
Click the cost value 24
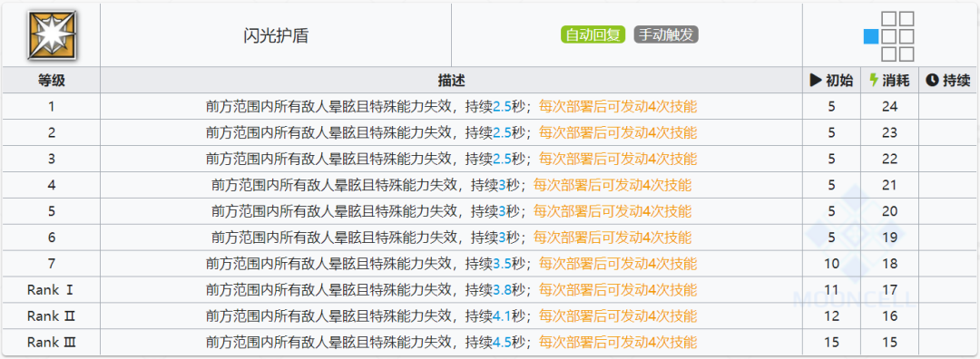889,107
